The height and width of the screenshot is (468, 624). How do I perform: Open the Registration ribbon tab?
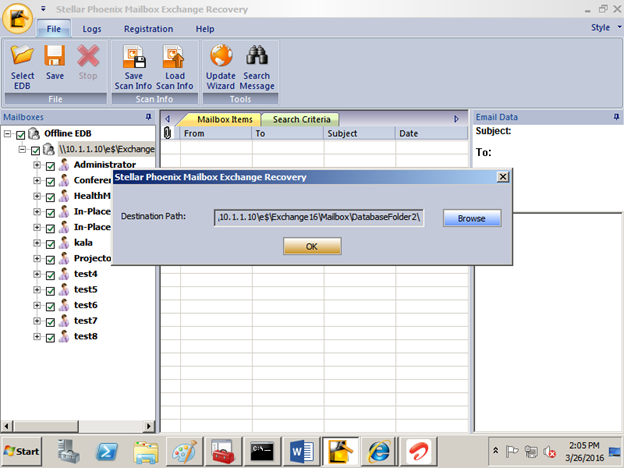[148, 29]
